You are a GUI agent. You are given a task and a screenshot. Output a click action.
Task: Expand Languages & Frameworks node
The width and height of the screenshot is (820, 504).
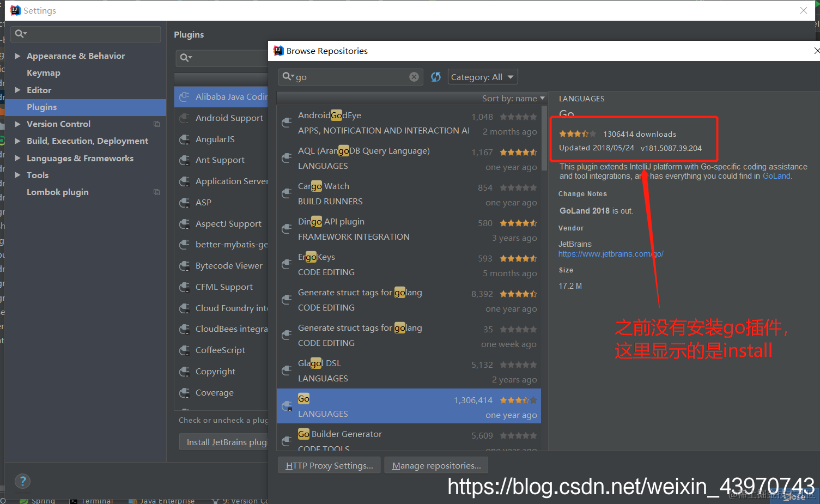[x=17, y=158]
